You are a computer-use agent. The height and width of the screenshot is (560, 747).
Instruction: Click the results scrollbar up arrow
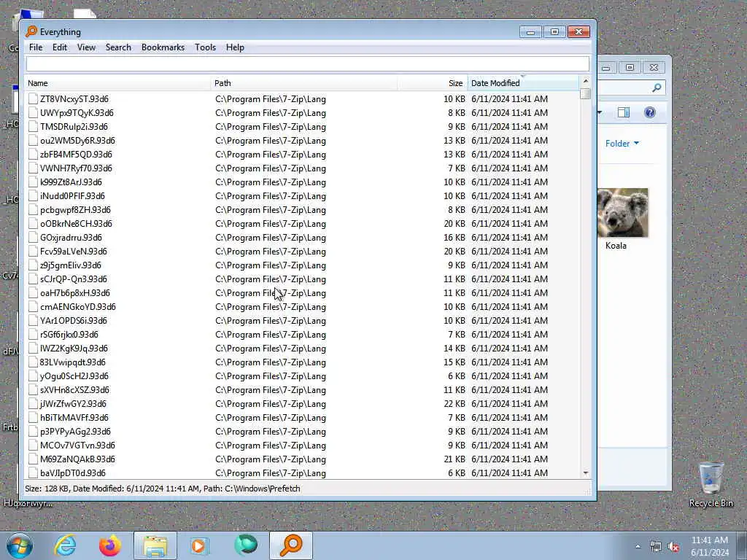pyautogui.click(x=586, y=81)
